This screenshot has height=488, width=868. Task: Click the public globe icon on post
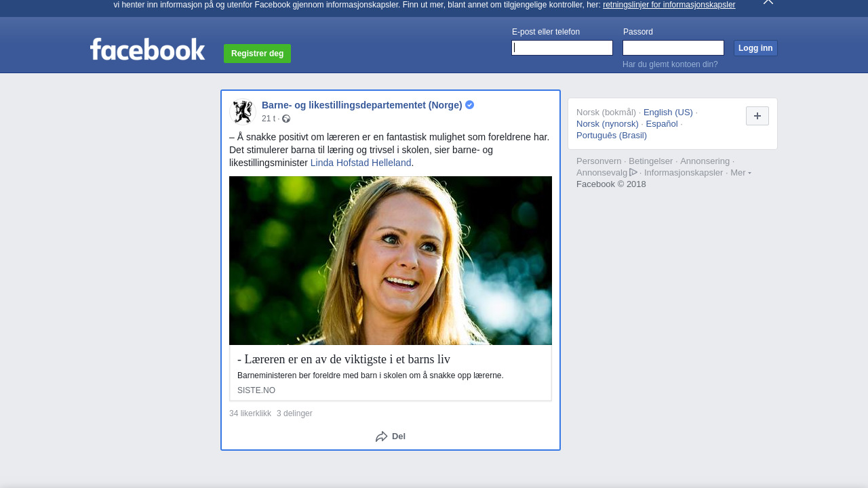point(286,119)
